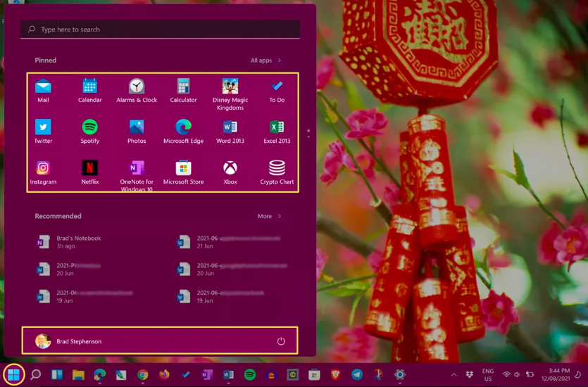The height and width of the screenshot is (387, 588).
Task: Open the Word icon in the taskbar
Action: pyautogui.click(x=228, y=374)
